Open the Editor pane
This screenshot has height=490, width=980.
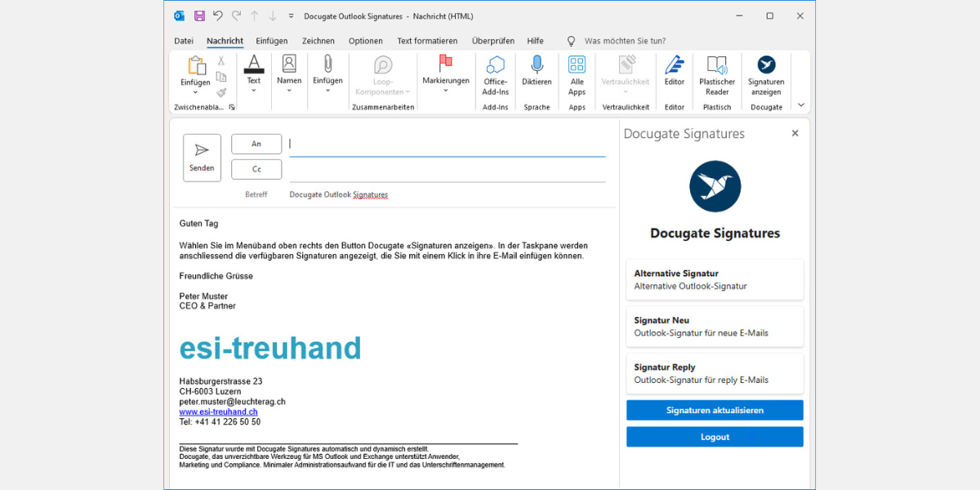pos(674,73)
